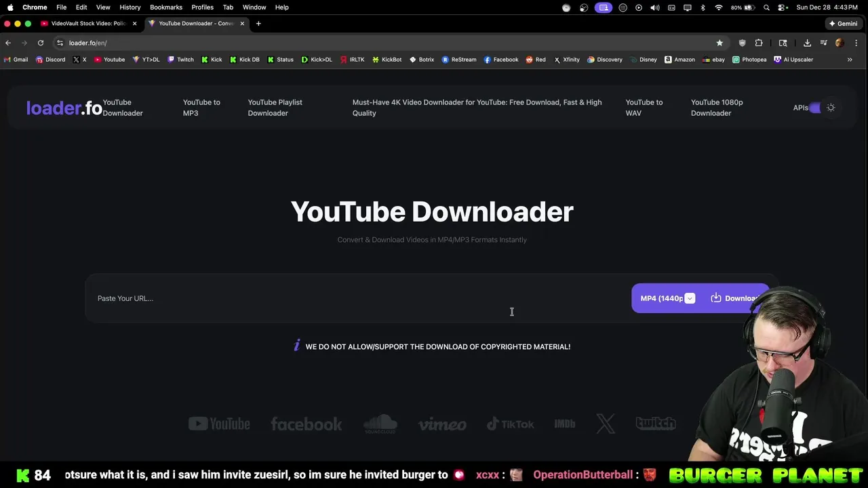Open the Facebook bookmark
The image size is (868, 488).
tap(501, 60)
